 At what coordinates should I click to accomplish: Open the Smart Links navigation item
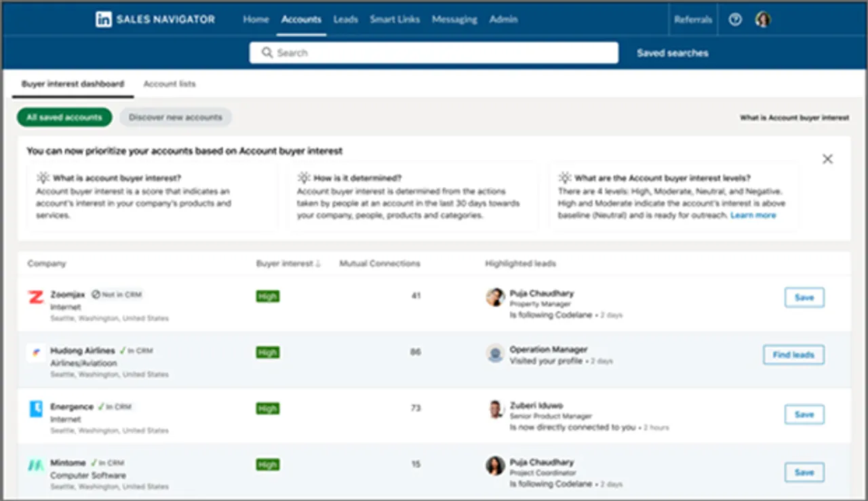395,20
